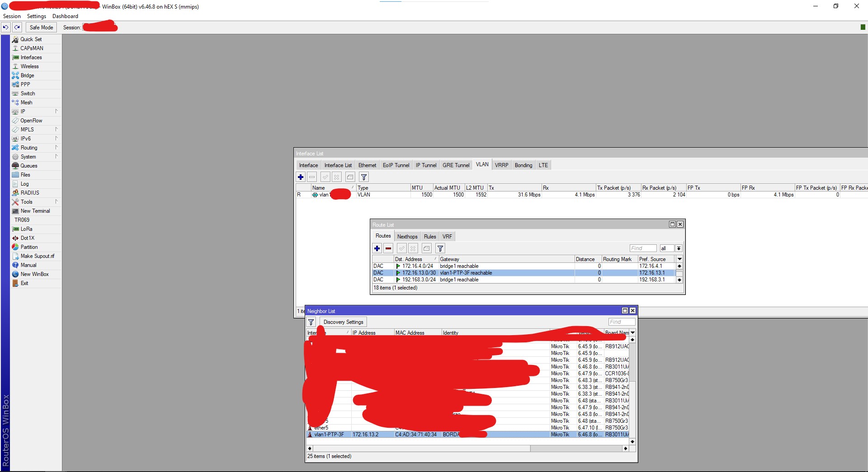Switch to the Bonding tab

[524, 165]
